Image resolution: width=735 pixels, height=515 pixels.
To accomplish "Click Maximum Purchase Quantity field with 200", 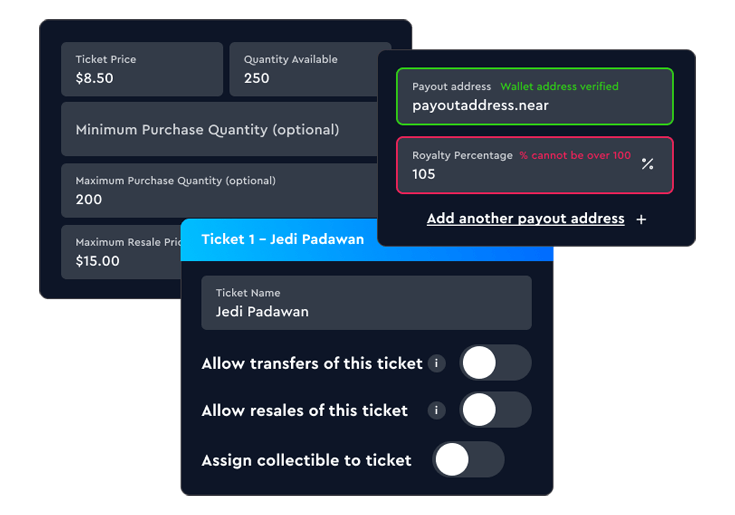I will (x=219, y=190).
